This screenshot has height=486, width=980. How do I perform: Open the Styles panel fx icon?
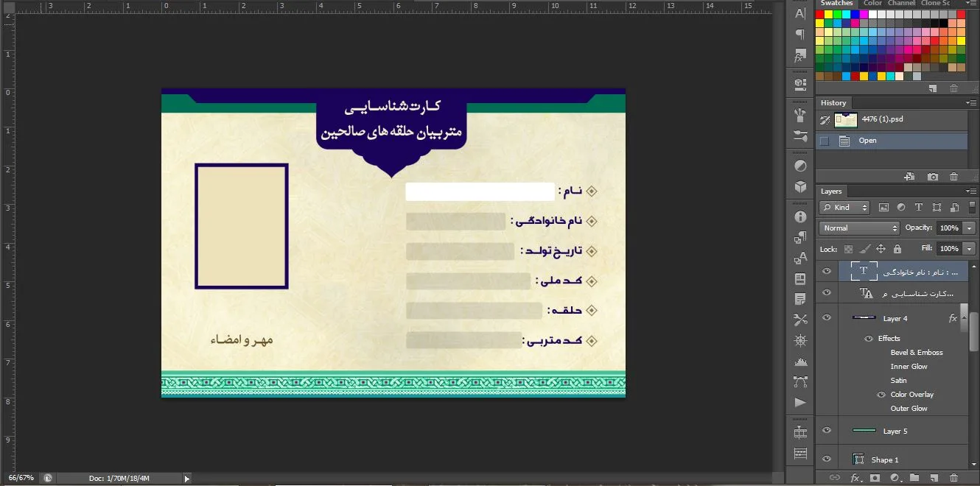[x=800, y=55]
